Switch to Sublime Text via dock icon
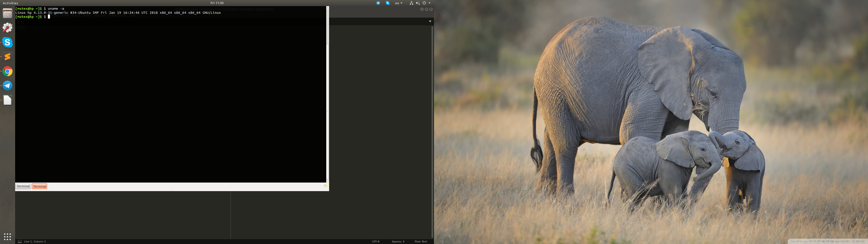The height and width of the screenshot is (244, 868). [7, 57]
